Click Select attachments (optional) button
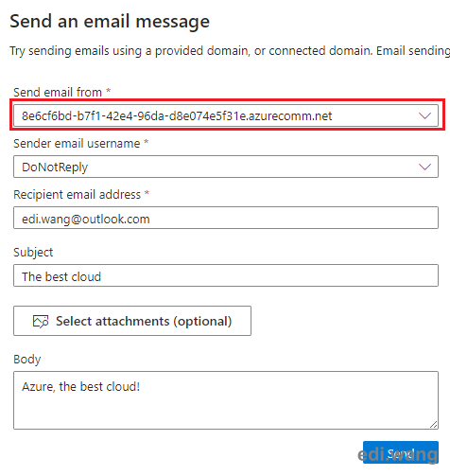The width and height of the screenshot is (450, 476). pyautogui.click(x=132, y=321)
